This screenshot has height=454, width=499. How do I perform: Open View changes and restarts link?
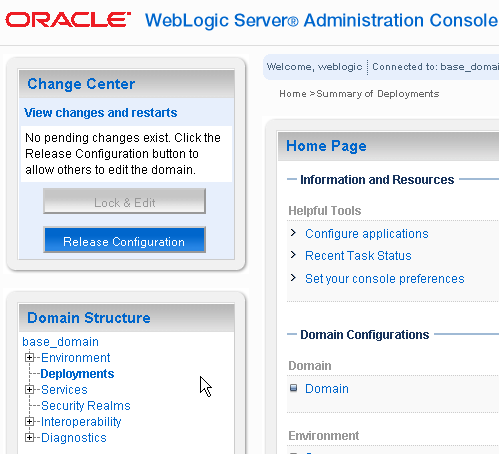coord(100,113)
